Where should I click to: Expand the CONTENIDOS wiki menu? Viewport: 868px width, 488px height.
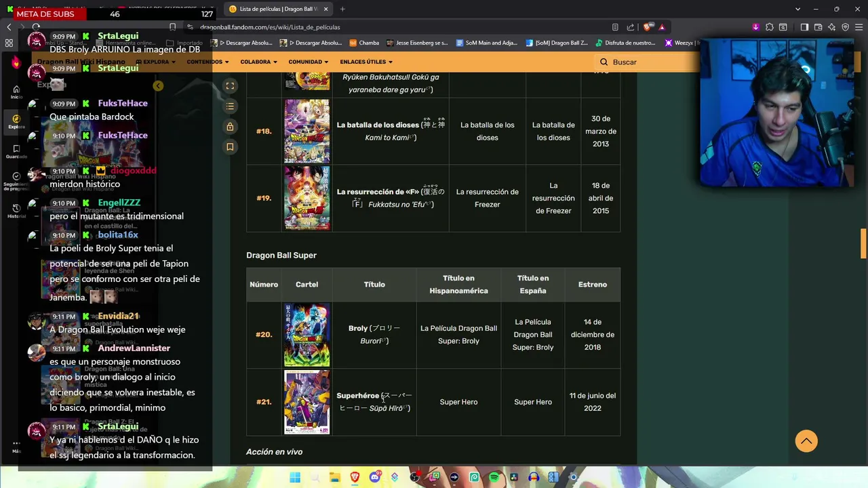(208, 62)
